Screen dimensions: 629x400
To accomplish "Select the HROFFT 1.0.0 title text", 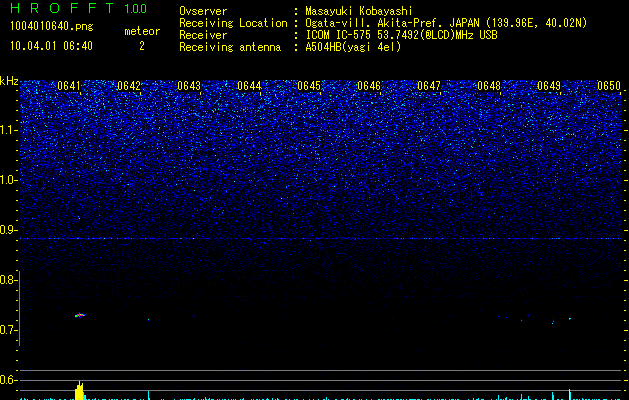I will pyautogui.click(x=79, y=8).
